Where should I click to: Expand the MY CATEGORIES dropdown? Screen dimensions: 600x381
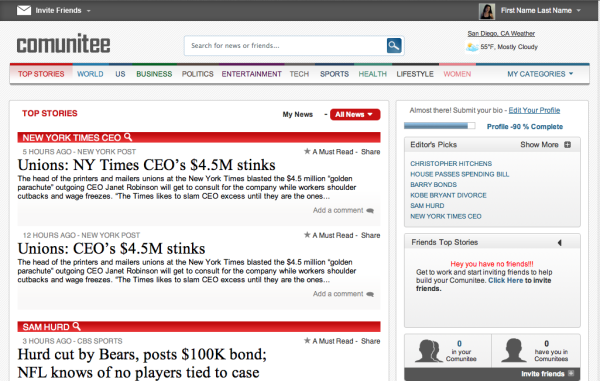pyautogui.click(x=540, y=74)
